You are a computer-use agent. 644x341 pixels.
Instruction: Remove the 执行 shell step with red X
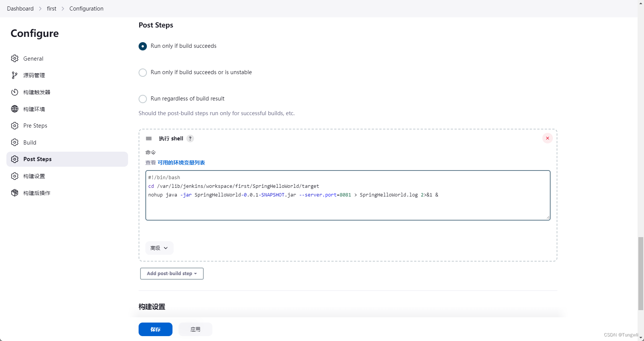(x=548, y=138)
